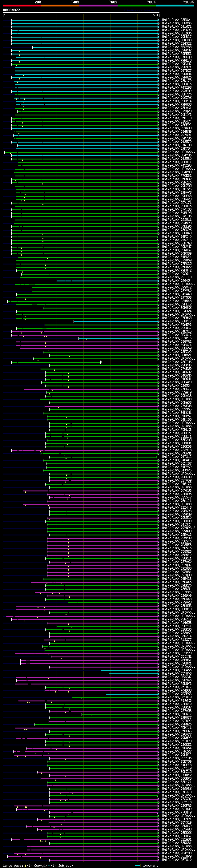Select hit label UniRef100_C6T8J0

point(177,860)
